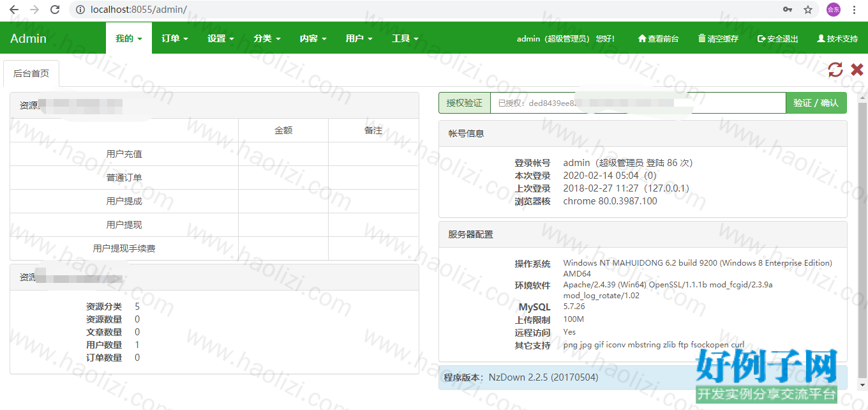Click the Admin brand logo
The width and height of the screenshot is (868, 410).
tap(28, 38)
